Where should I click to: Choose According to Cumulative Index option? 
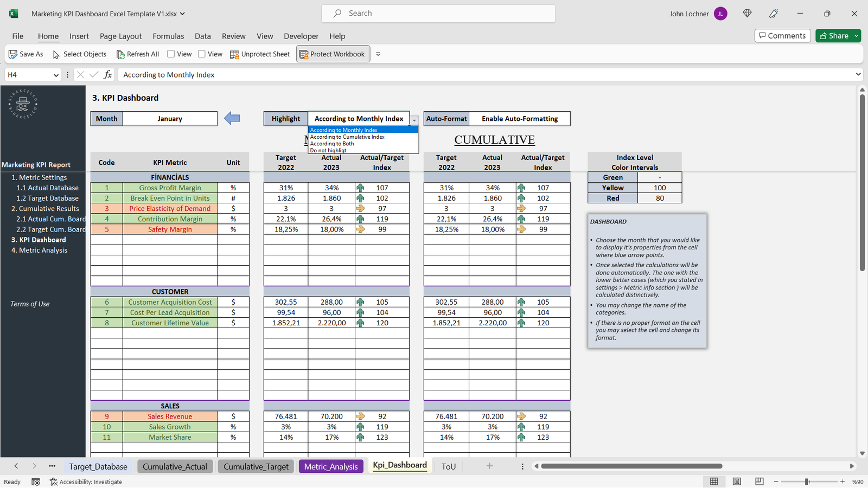[347, 137]
